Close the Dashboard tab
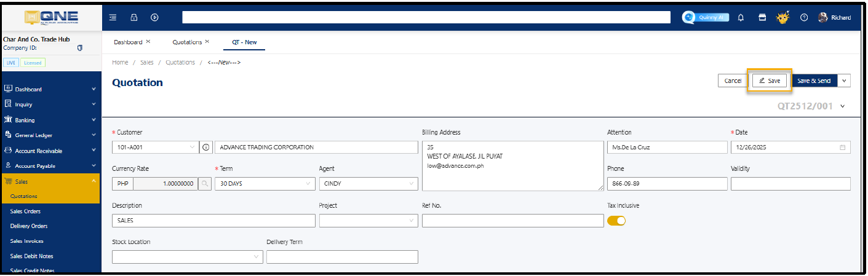Viewport: 868px width, 276px height. (x=148, y=41)
